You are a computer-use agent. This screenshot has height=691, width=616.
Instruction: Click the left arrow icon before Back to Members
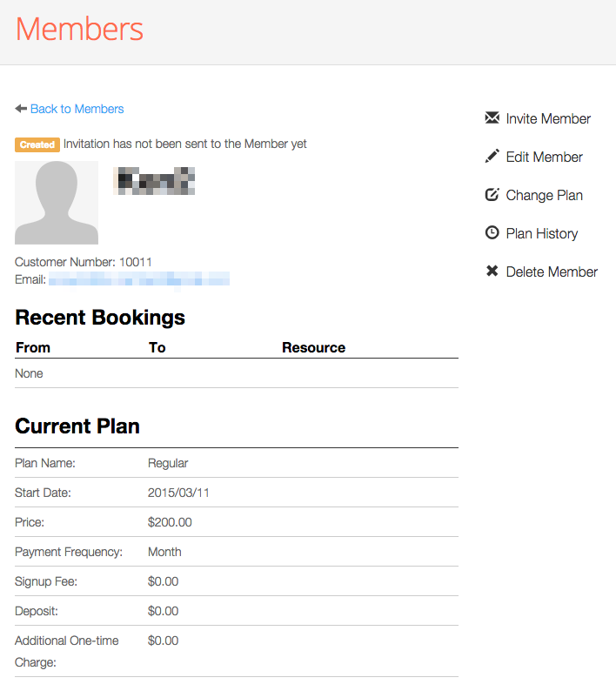click(21, 109)
